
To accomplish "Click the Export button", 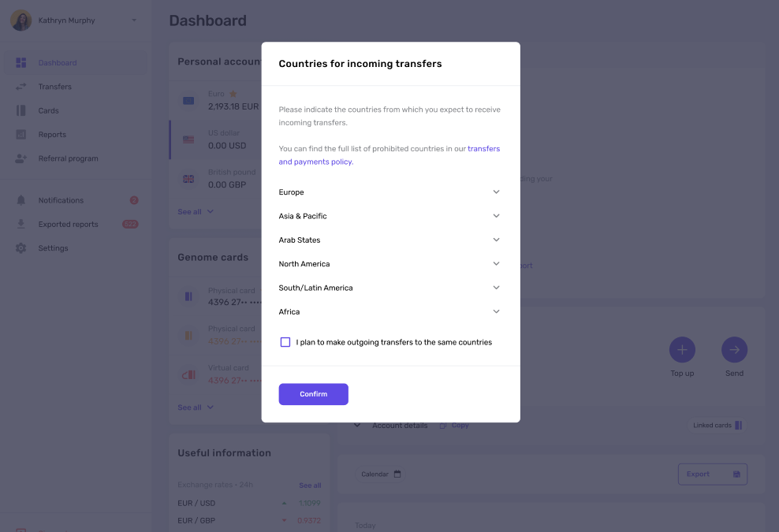I will click(713, 474).
